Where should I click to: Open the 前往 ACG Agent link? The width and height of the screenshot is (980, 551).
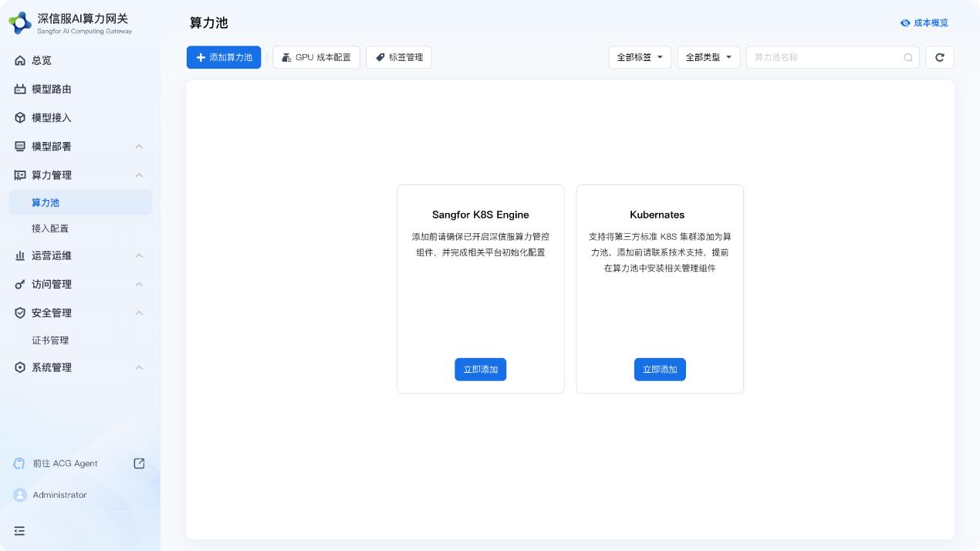click(x=66, y=464)
